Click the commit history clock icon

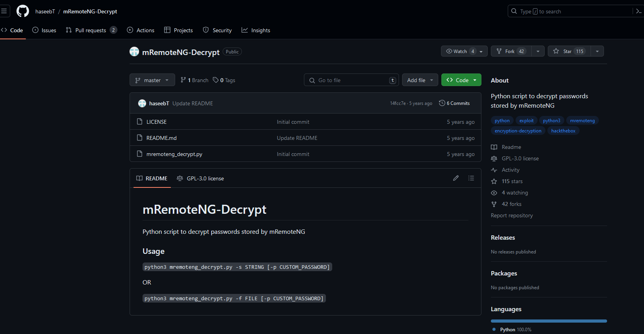[x=442, y=103]
